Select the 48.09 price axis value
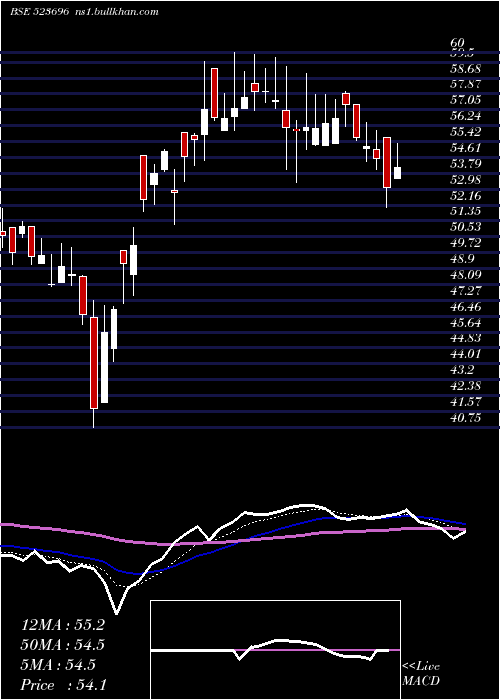The width and height of the screenshot is (500, 700). (466, 275)
